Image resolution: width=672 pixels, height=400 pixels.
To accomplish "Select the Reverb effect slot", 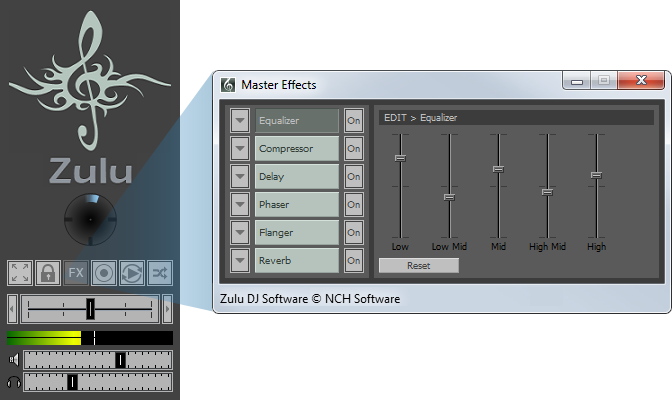I will pyautogui.click(x=297, y=260).
